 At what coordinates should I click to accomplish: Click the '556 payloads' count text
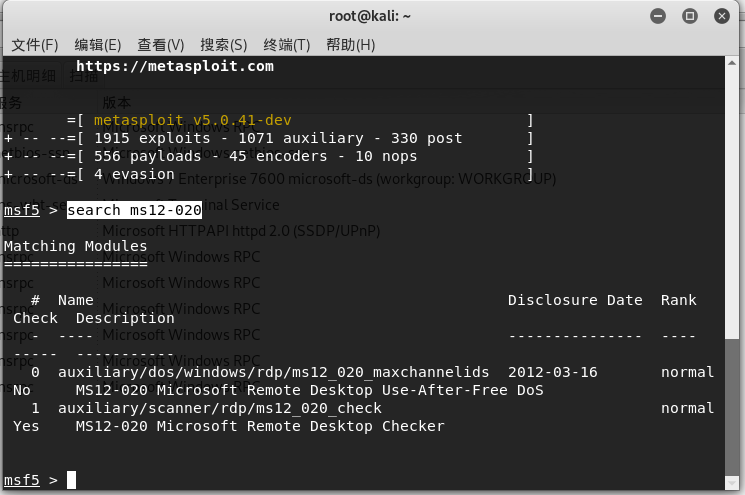click(x=147, y=156)
